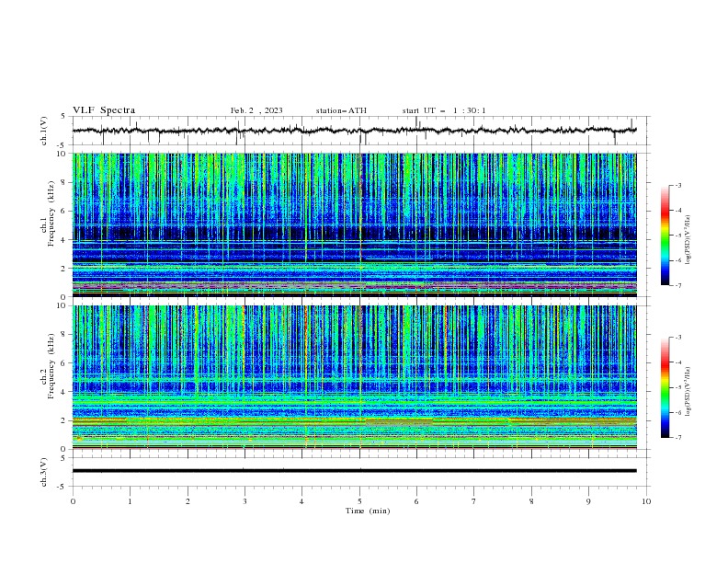Click the -5 tick on ch.3(V) axis
This screenshot has height=563, width=728.
62,487
